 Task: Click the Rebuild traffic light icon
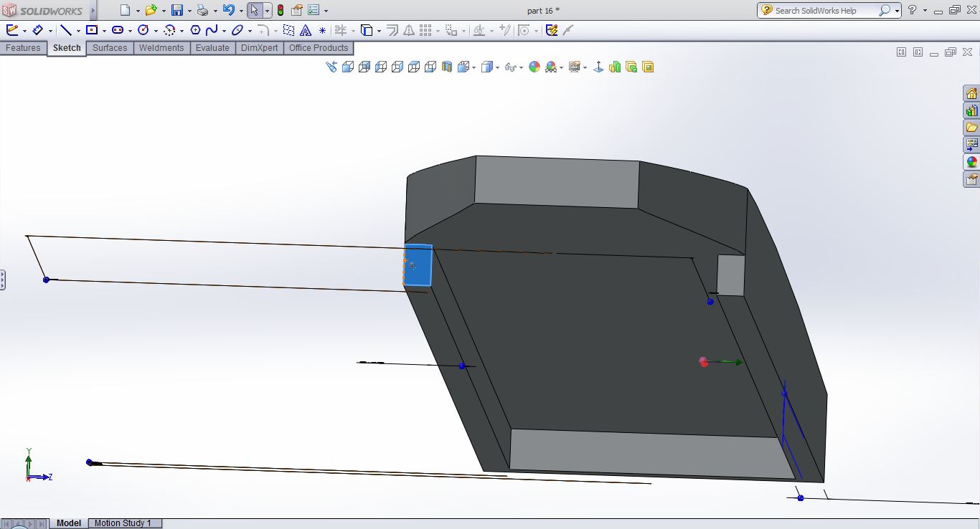280,10
